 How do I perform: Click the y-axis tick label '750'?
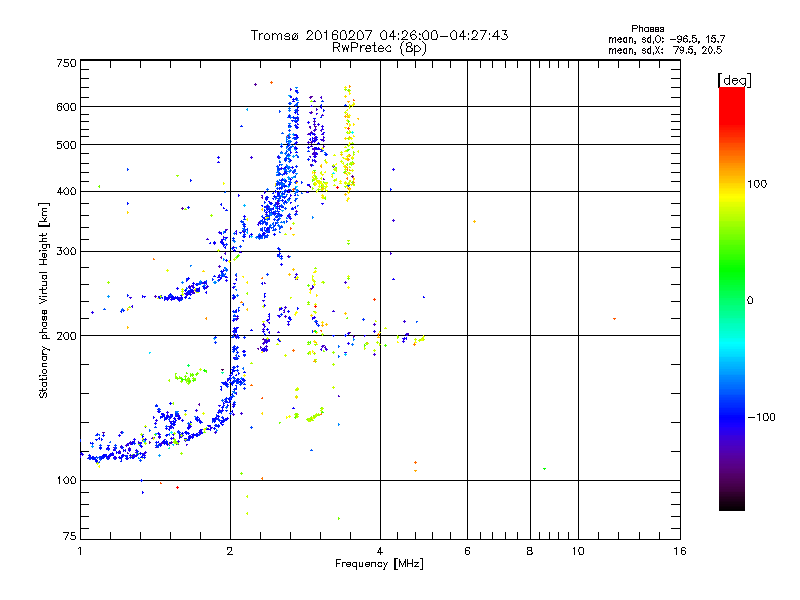67,64
